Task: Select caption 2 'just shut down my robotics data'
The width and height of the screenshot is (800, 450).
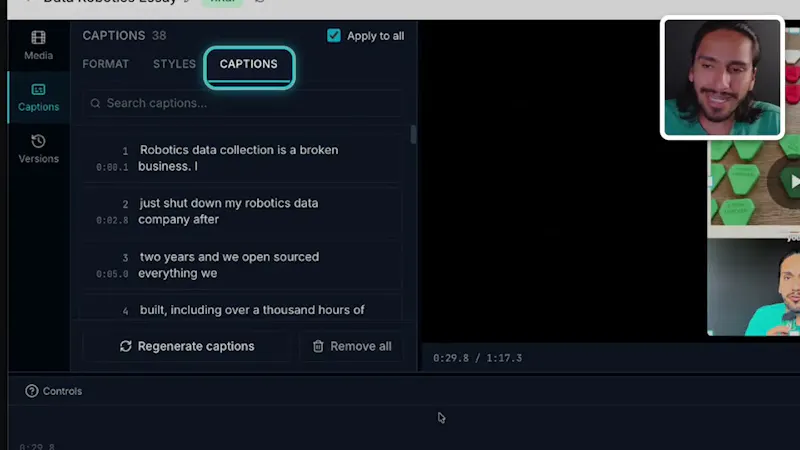Action: [x=242, y=211]
